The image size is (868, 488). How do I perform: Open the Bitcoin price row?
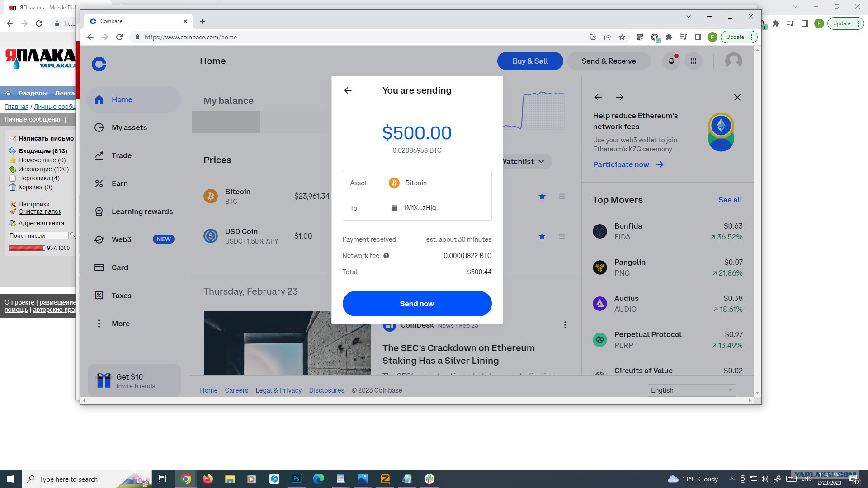267,196
